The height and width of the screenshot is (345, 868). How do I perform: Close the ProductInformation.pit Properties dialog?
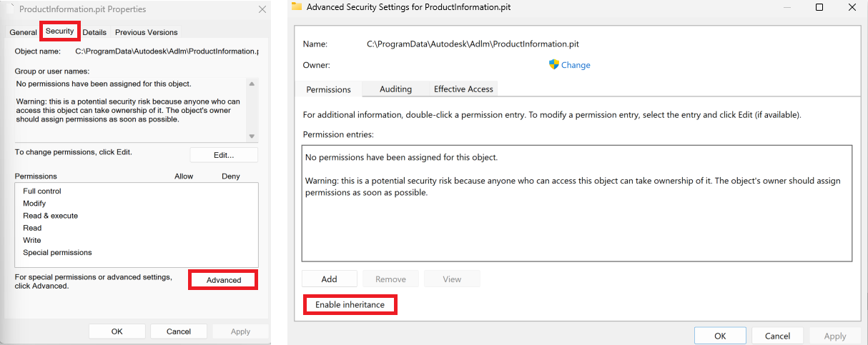click(x=262, y=9)
